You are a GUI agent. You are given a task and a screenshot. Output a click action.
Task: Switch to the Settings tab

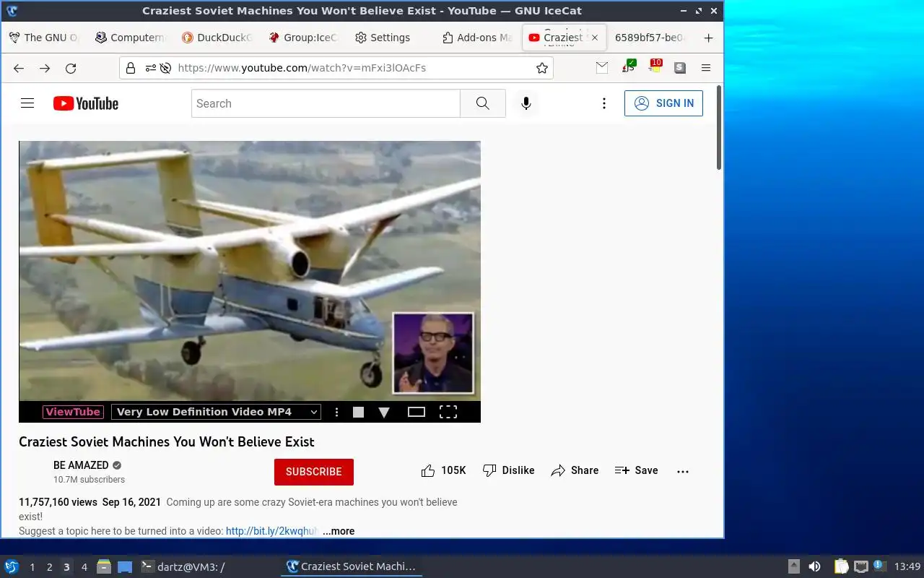click(x=390, y=38)
